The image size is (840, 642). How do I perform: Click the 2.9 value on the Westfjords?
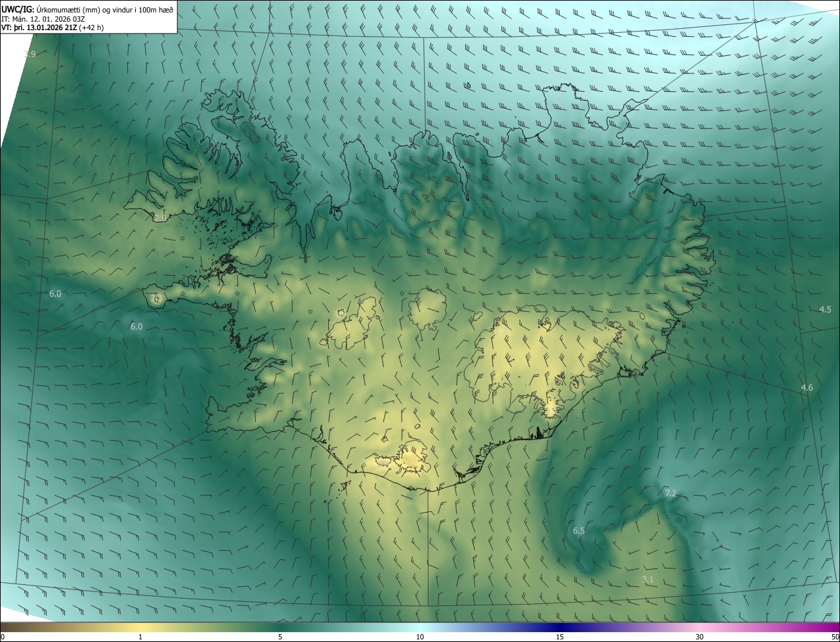coord(159,217)
